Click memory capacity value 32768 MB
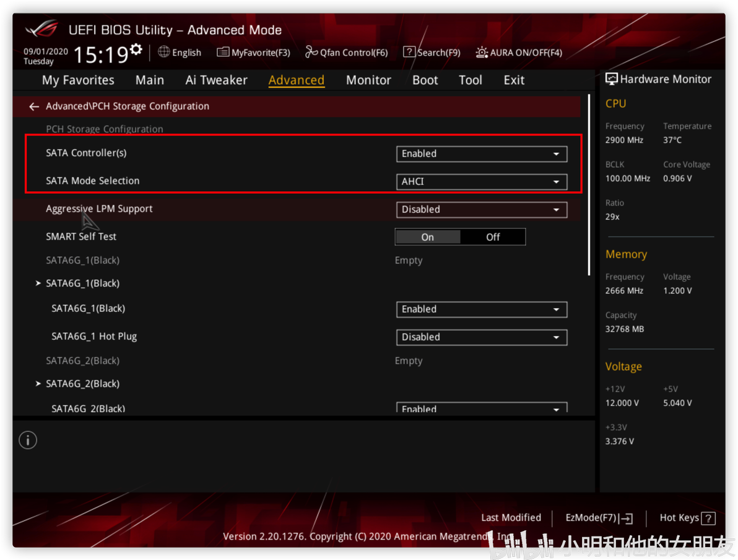The height and width of the screenshot is (560, 738). [x=625, y=329]
